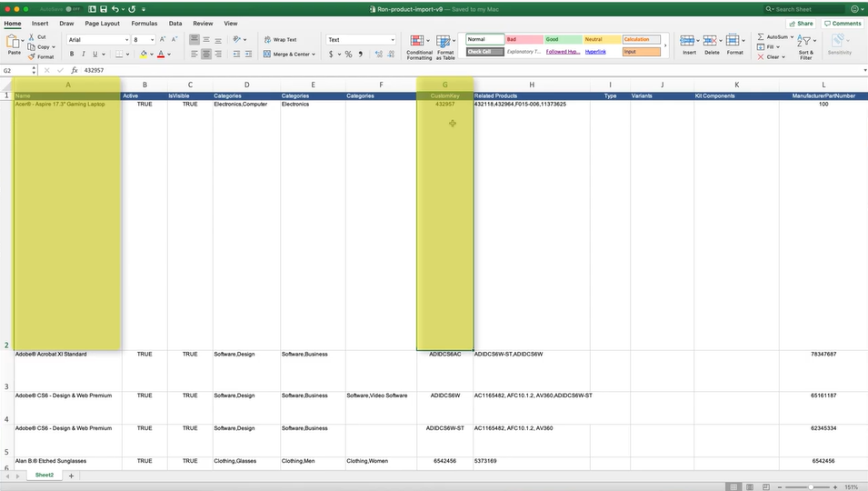The image size is (868, 491).
Task: Toggle Wrap Text
Action: [280, 39]
